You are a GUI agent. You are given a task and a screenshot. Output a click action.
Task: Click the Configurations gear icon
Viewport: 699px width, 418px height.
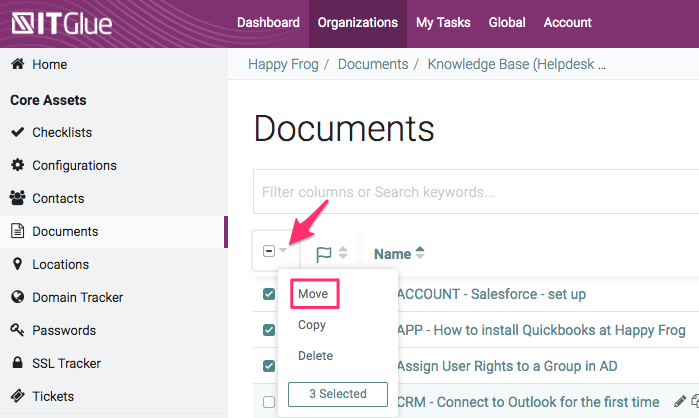[17, 165]
